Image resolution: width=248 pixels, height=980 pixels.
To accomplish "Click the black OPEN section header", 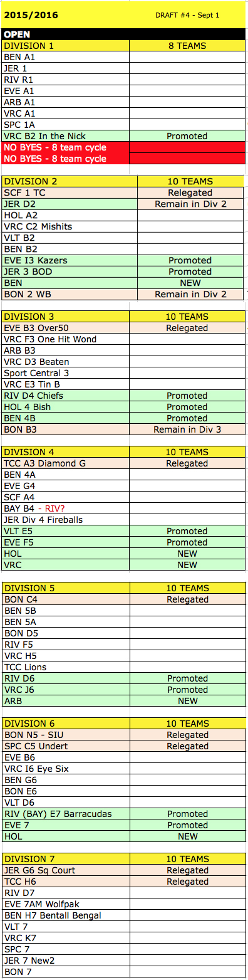I will click(x=123, y=35).
